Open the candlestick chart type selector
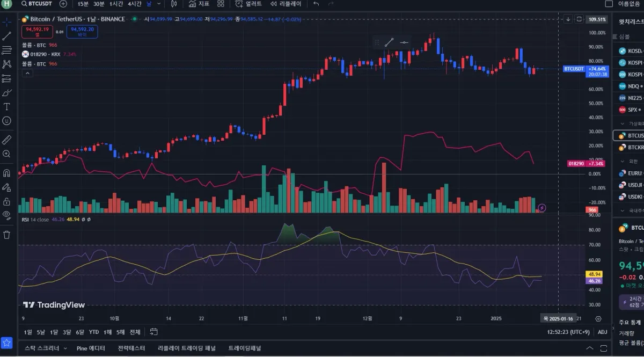Screen dimensions: 644x357 [174, 4]
